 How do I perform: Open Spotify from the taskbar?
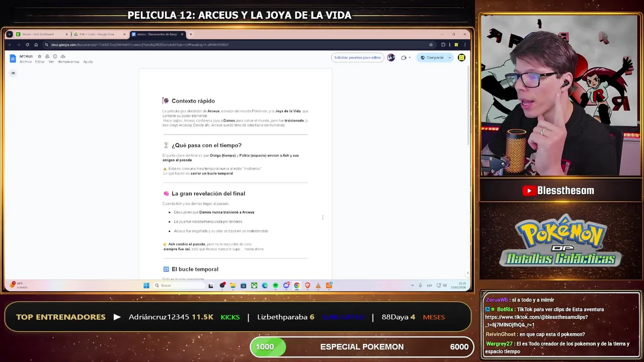point(275,286)
